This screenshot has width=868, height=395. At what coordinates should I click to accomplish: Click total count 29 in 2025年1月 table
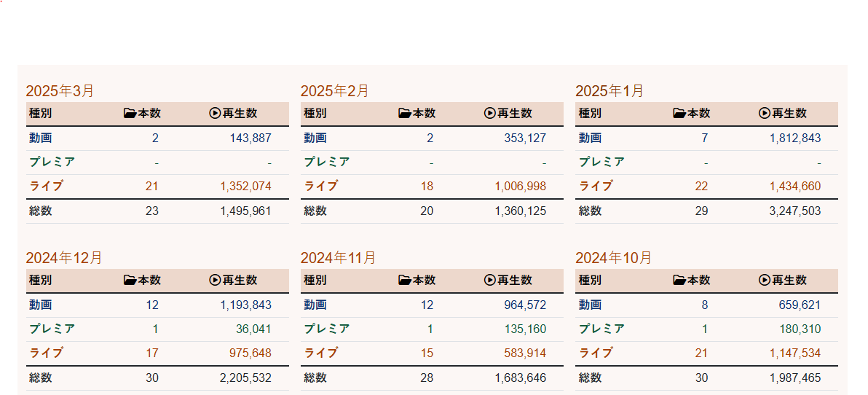[701, 211]
